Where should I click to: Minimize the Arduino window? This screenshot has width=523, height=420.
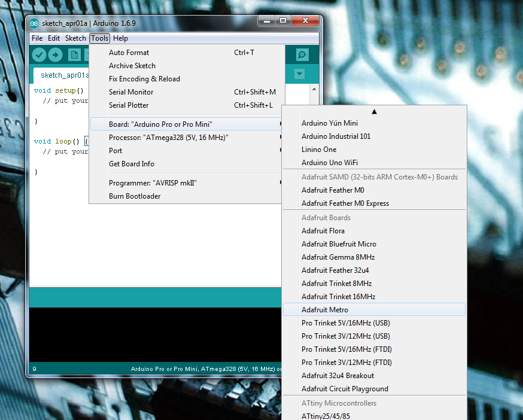pyautogui.click(x=267, y=21)
